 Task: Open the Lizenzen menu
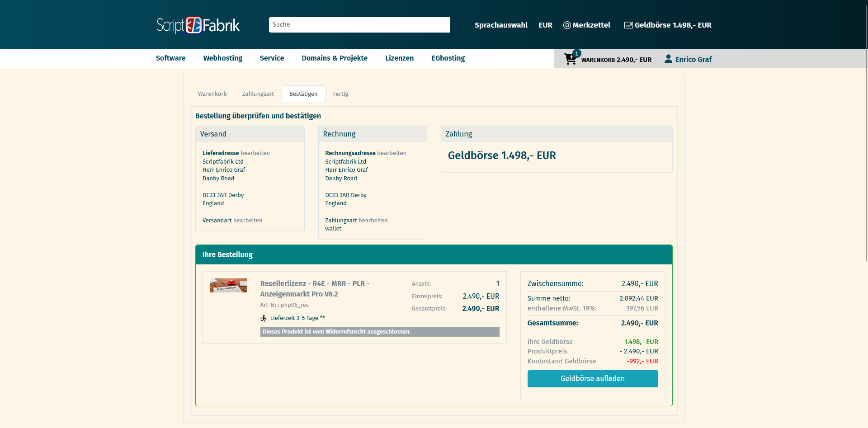400,58
